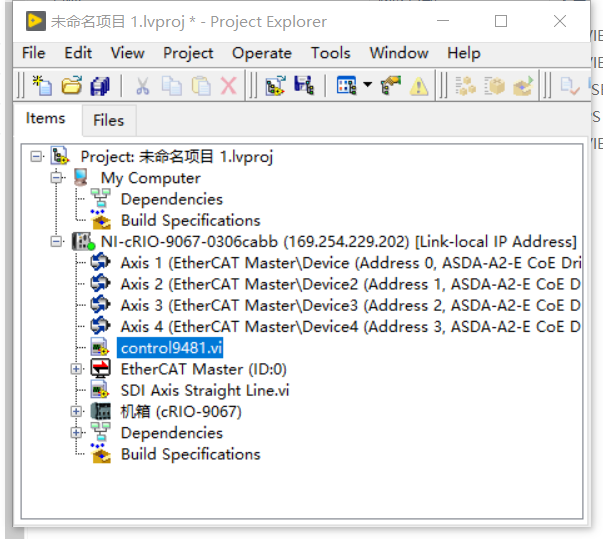This screenshot has height=539, width=603.
Task: Open the View menu
Action: 128,53
